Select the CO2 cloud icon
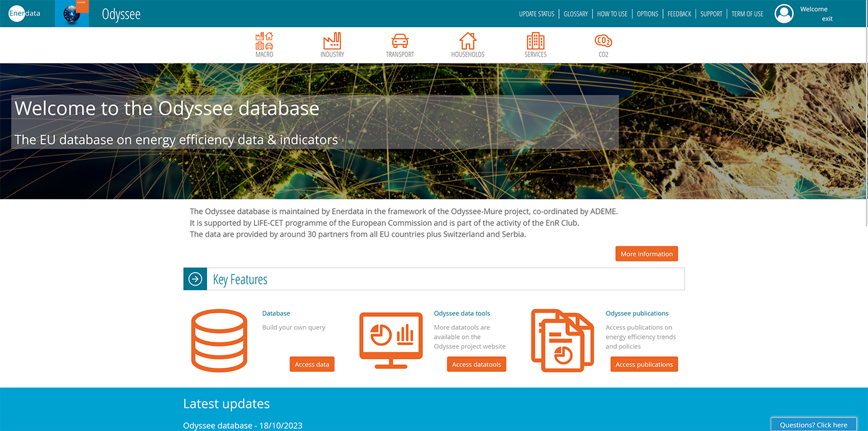Image resolution: width=868 pixels, height=431 pixels. (603, 42)
